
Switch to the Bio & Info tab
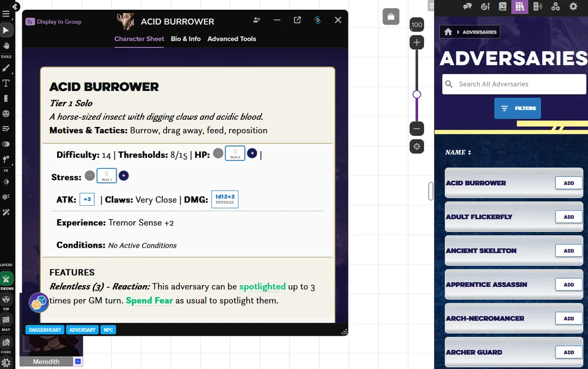186,39
